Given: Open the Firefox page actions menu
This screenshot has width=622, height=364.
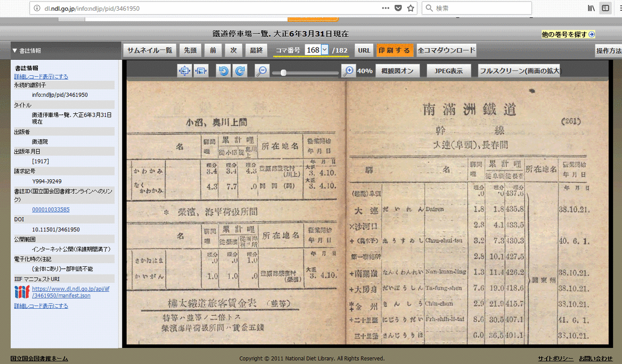Looking at the screenshot, I should [x=385, y=8].
